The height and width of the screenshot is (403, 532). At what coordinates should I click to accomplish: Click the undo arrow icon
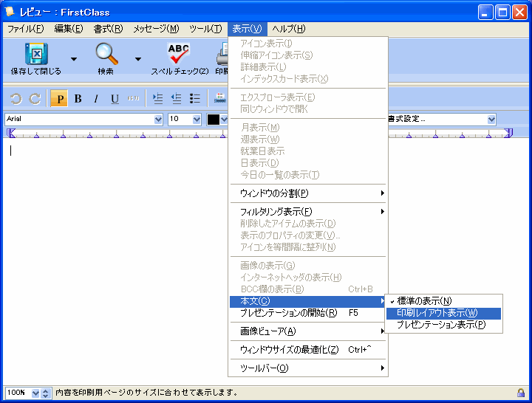(16, 99)
